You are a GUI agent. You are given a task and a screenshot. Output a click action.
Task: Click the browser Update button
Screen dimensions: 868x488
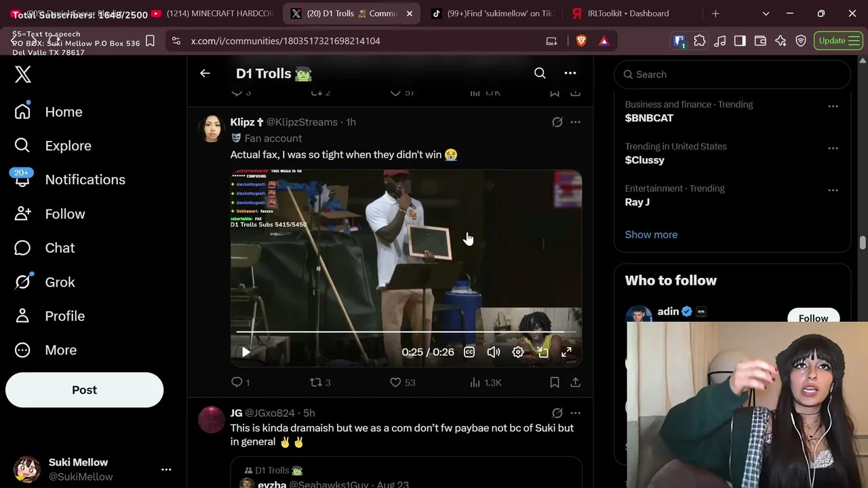tap(838, 41)
